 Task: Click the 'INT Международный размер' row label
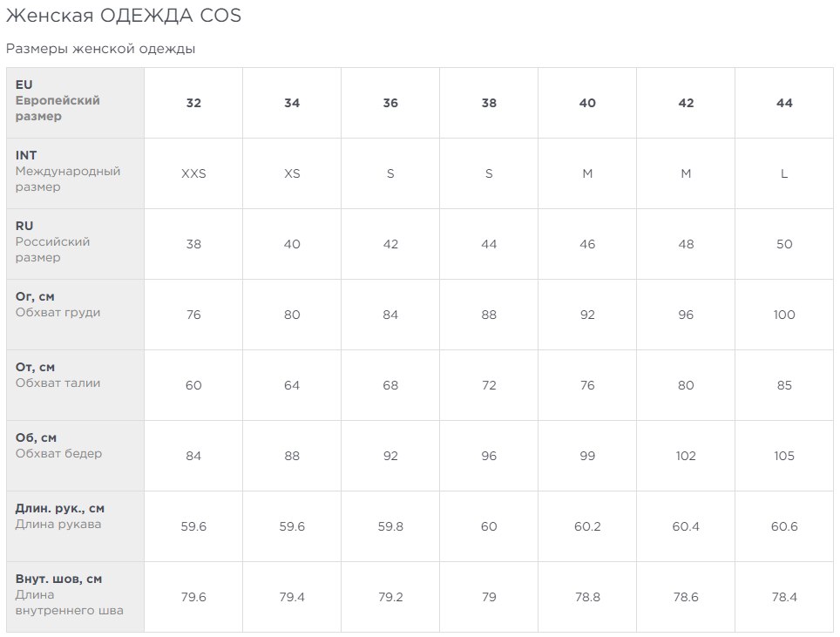pos(75,173)
